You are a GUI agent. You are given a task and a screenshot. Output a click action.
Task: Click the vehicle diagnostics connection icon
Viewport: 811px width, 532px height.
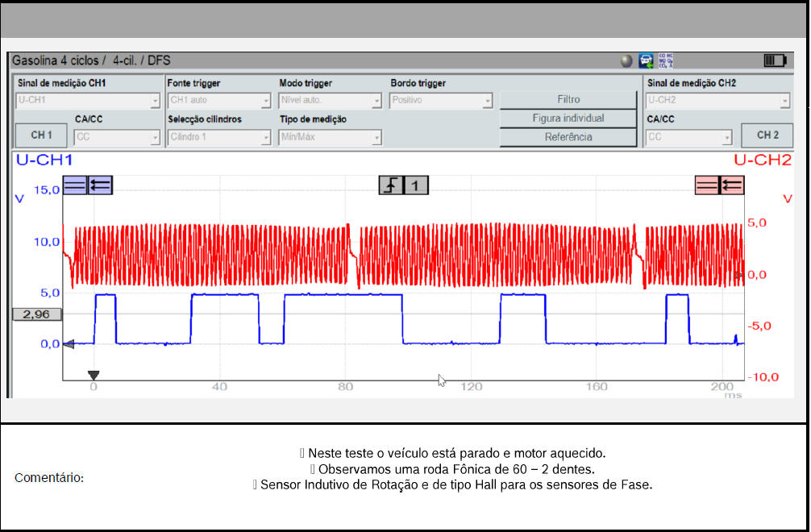[x=646, y=60]
